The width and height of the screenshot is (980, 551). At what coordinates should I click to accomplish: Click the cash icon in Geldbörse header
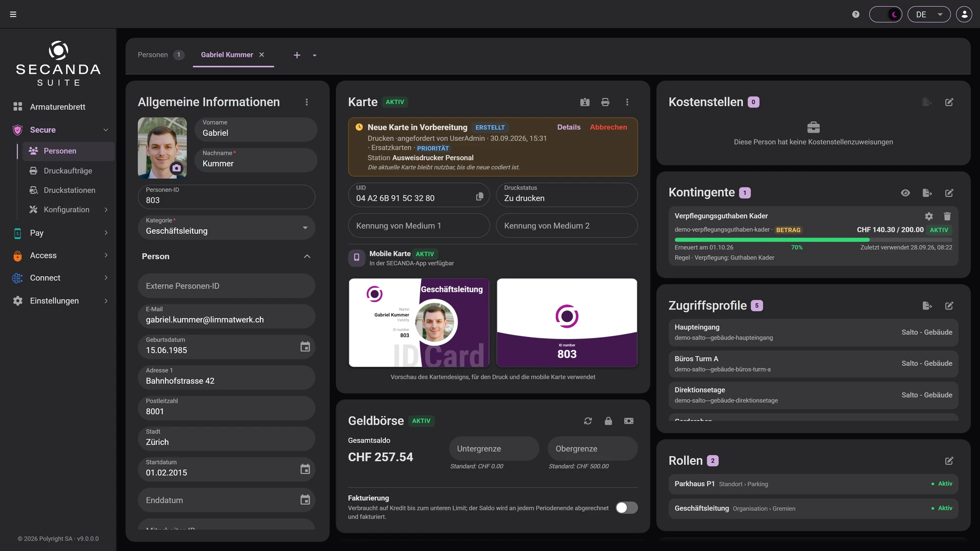(x=629, y=421)
